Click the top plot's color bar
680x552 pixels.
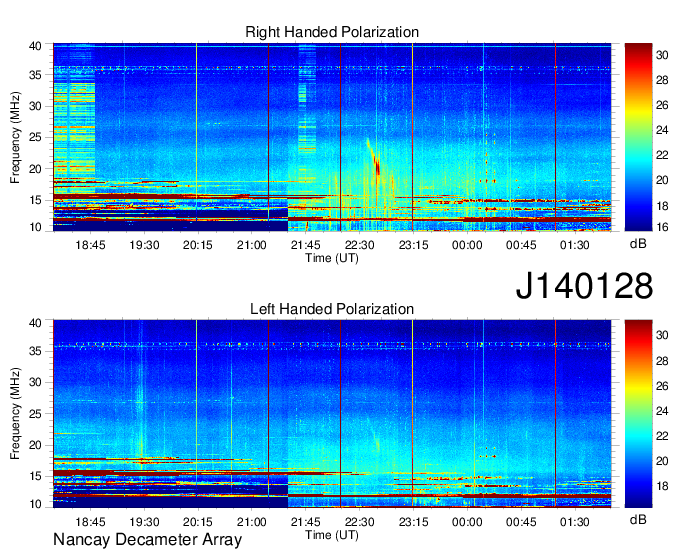click(x=638, y=137)
